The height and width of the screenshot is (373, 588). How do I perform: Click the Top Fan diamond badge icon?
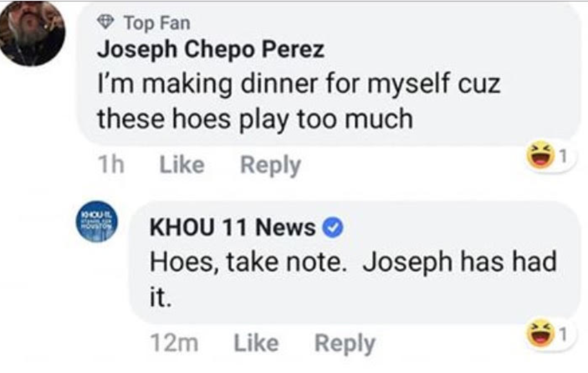pyautogui.click(x=106, y=22)
